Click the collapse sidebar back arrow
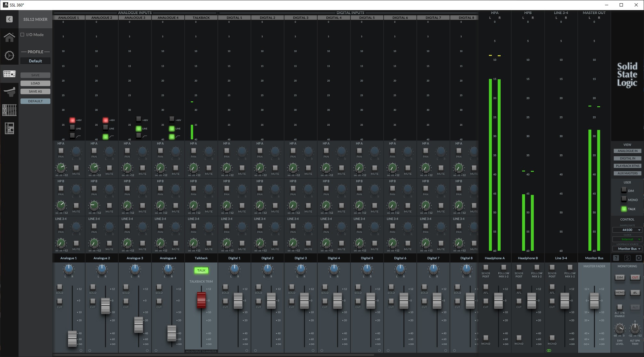This screenshot has width=644, height=357. (9, 19)
